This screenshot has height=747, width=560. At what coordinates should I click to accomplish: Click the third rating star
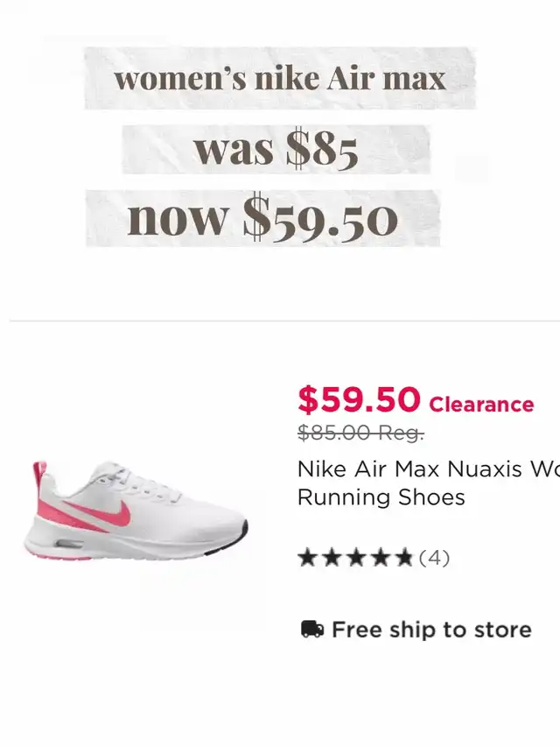(x=355, y=558)
